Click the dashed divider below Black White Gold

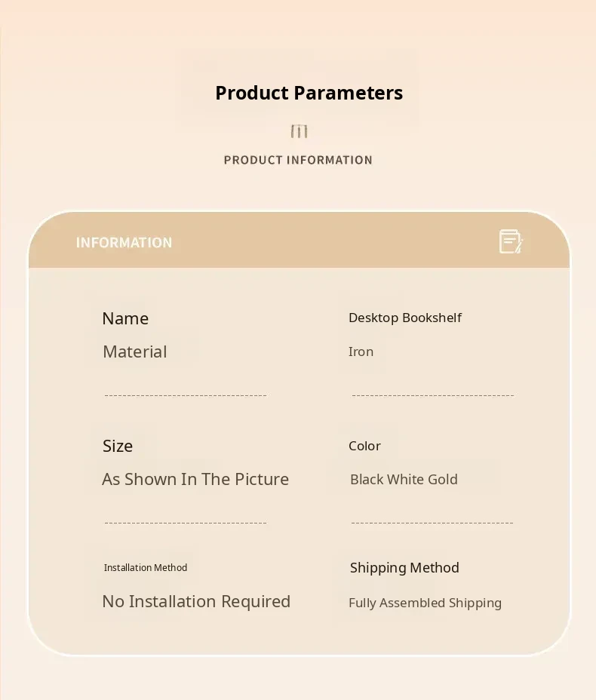(432, 523)
